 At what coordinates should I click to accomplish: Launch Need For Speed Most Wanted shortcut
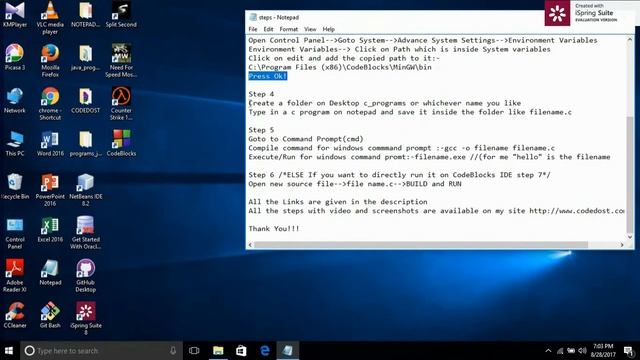[x=121, y=60]
